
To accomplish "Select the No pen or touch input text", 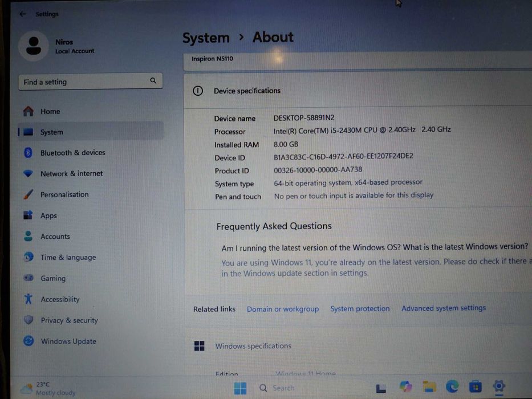I will pos(354,196).
